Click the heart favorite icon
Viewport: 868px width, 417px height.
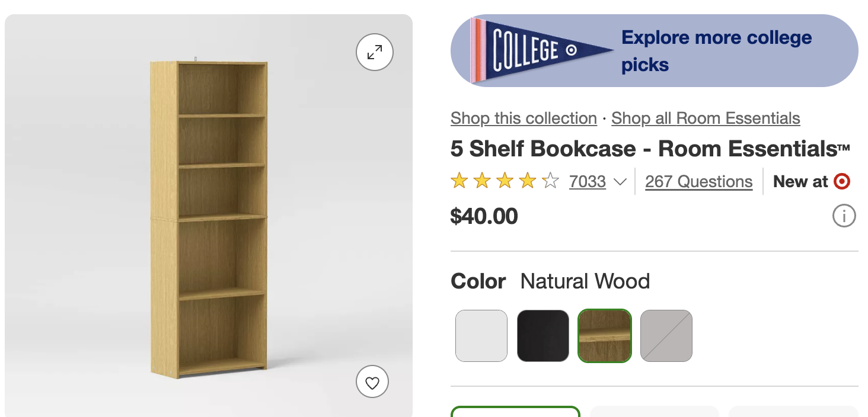pos(372,383)
